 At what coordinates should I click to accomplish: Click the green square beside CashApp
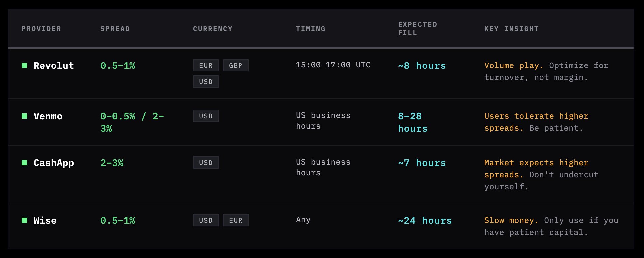click(24, 163)
